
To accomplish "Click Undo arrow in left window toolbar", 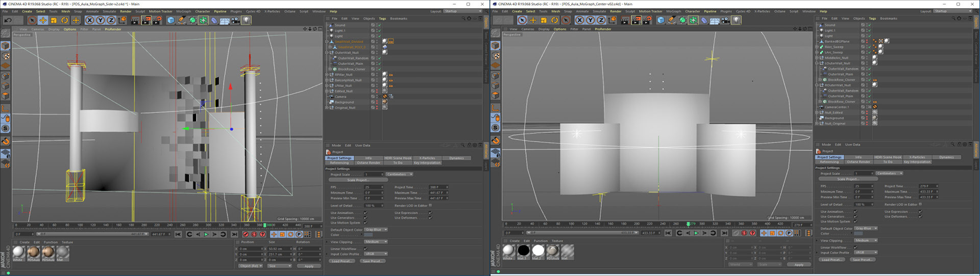I will pyautogui.click(x=8, y=20).
